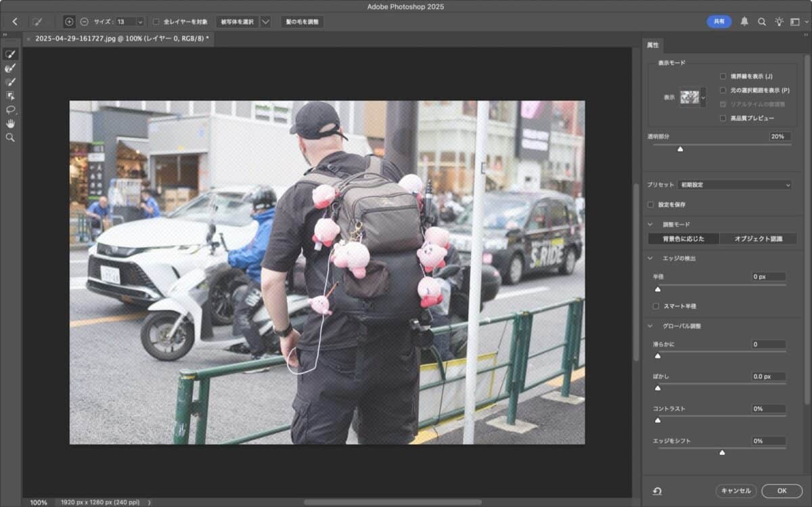Click the back arrow in the options bar
Screen dimensions: 812x507
tap(15, 22)
